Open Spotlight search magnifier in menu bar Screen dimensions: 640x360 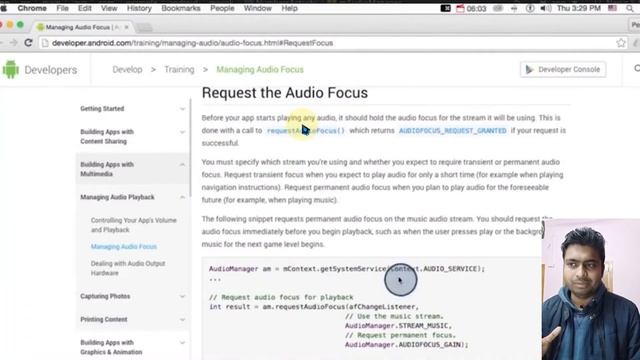click(x=630, y=8)
